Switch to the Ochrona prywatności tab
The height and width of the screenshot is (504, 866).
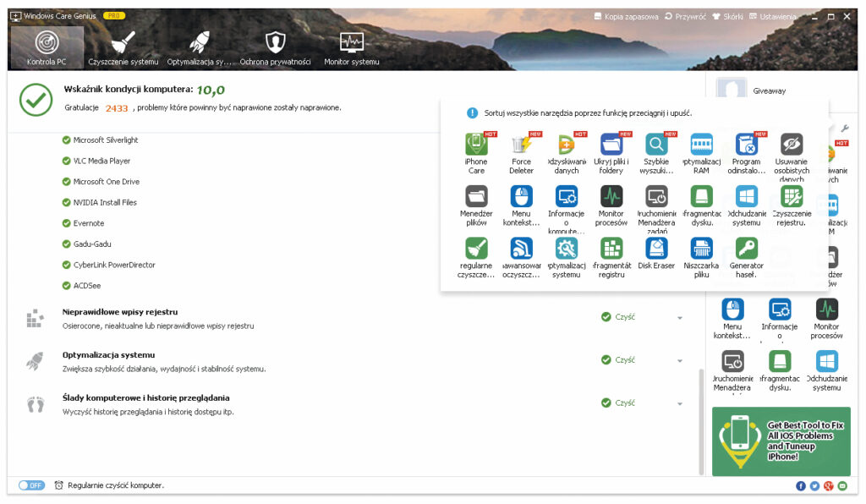[x=275, y=48]
